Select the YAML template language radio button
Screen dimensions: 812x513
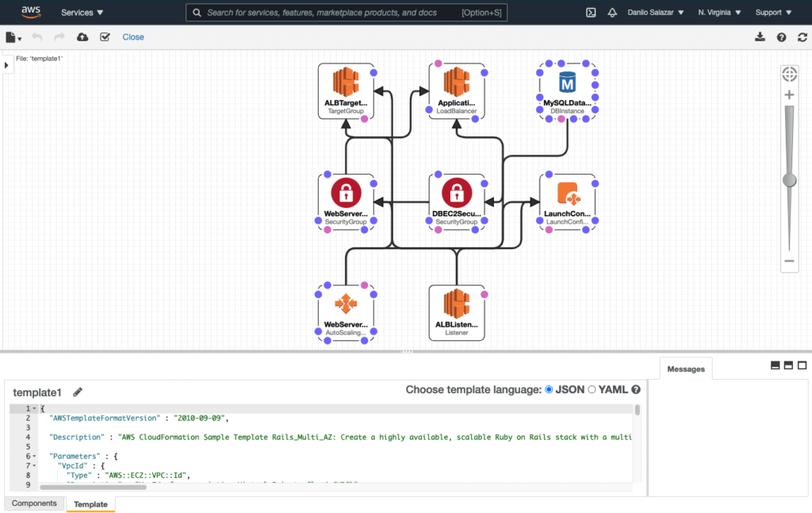pos(592,389)
